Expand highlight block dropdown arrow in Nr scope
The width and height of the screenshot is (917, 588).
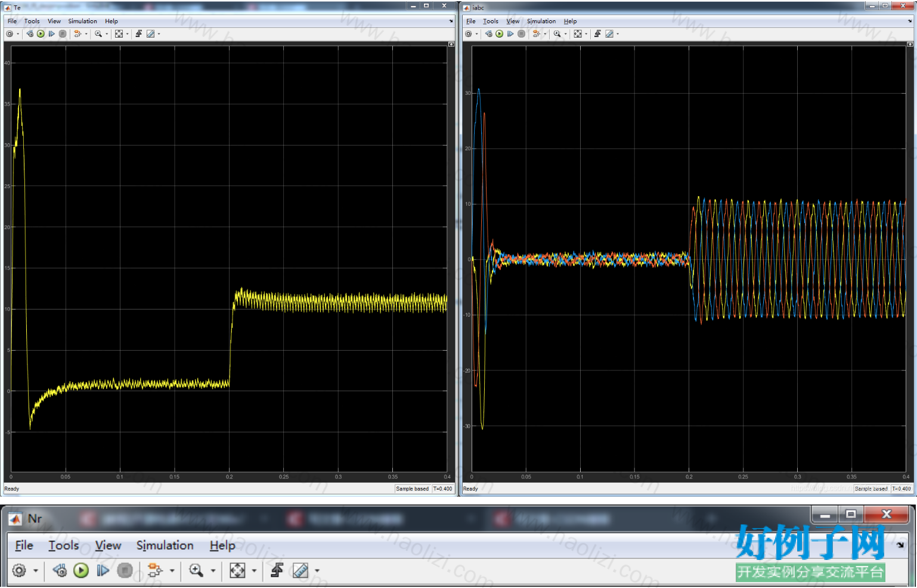click(172, 571)
